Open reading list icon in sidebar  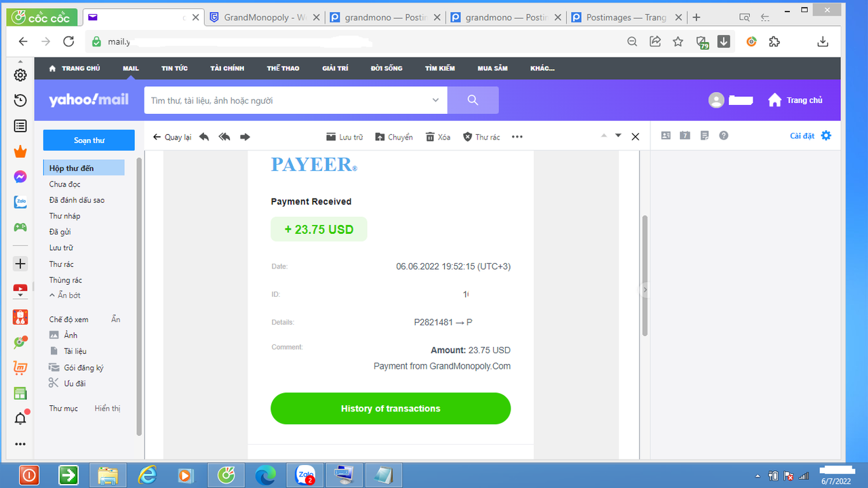click(20, 125)
